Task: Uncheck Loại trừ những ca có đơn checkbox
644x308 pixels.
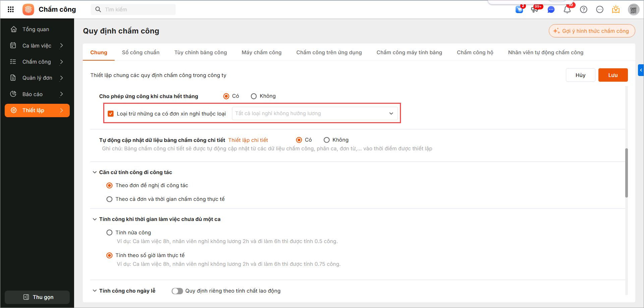Action: [x=111, y=114]
